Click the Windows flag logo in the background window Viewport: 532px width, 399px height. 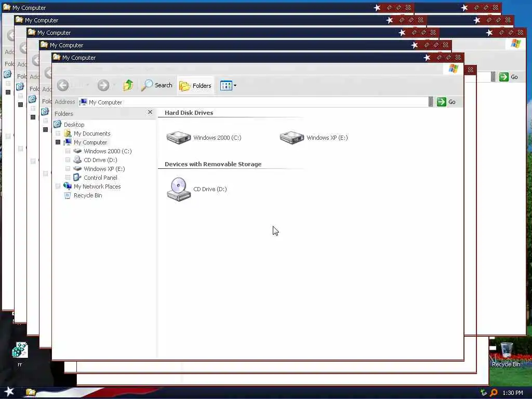(516, 44)
